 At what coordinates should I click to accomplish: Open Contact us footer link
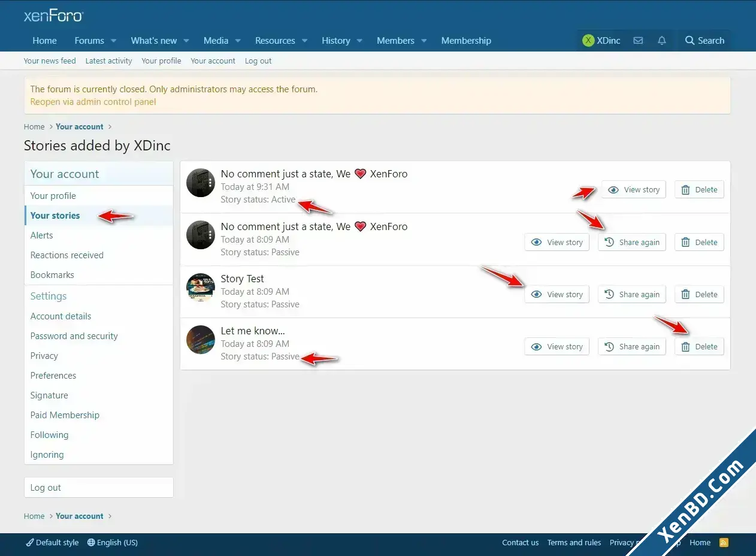(x=520, y=543)
